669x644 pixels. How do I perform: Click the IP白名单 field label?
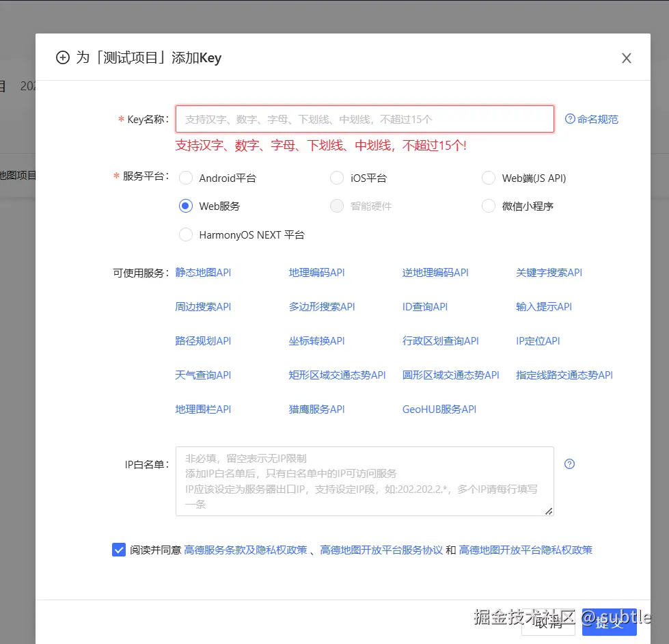147,464
